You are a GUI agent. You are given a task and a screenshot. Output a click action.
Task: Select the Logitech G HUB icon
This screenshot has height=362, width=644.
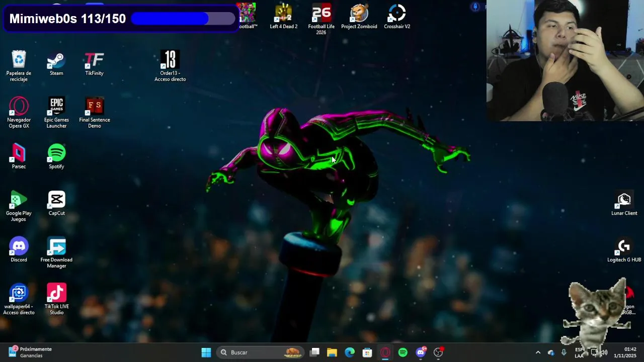pos(624,250)
